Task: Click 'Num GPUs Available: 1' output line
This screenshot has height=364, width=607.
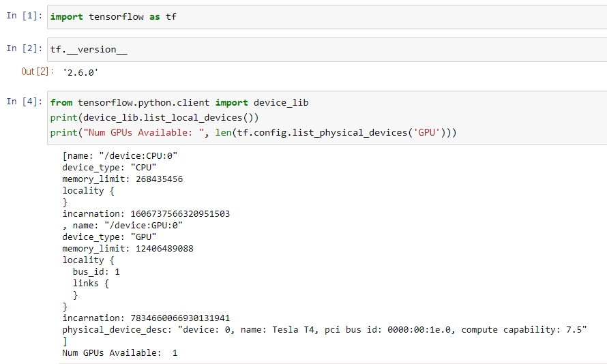Action: (120, 353)
